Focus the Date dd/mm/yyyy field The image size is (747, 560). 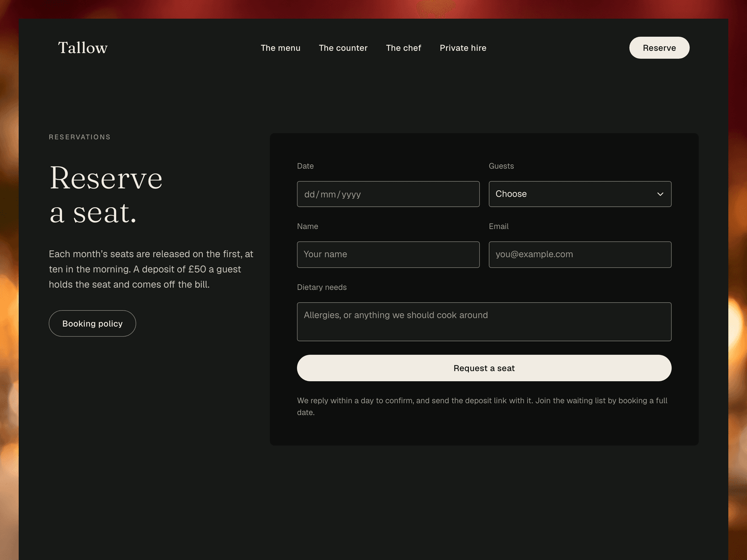point(388,194)
